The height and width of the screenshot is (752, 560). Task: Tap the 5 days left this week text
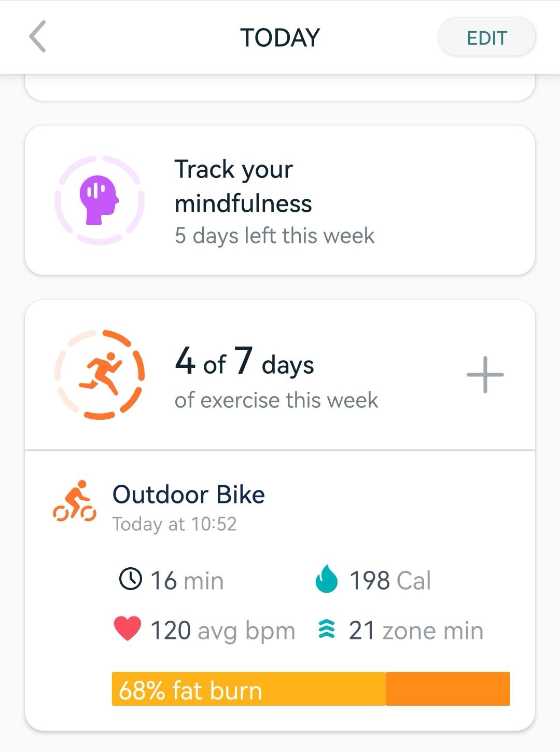(274, 236)
